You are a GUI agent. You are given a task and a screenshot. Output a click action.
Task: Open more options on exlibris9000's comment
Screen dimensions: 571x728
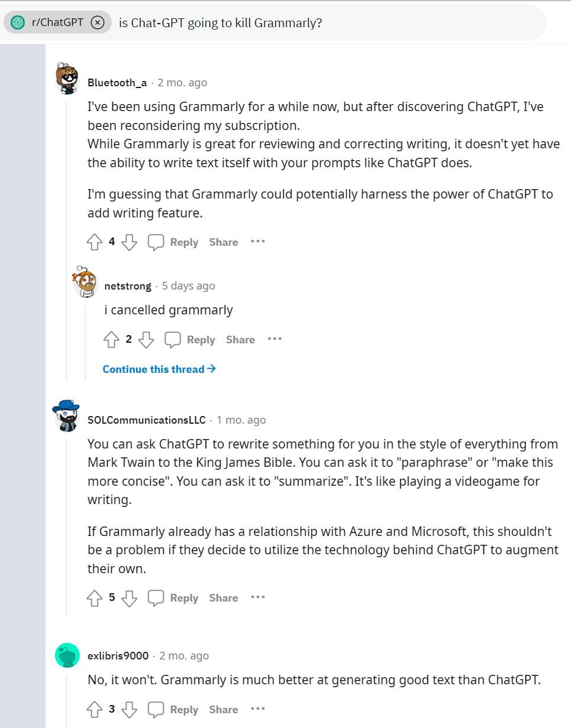pos(258,708)
